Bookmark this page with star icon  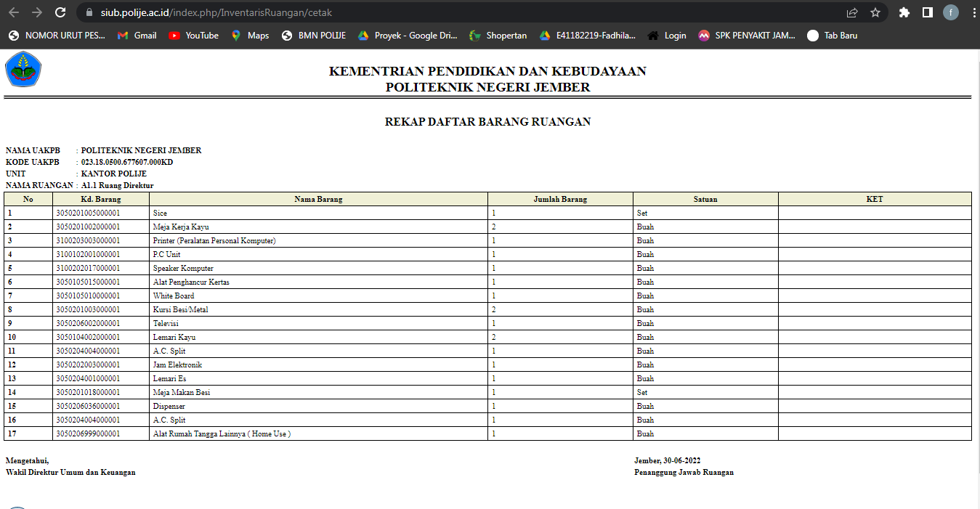[875, 12]
